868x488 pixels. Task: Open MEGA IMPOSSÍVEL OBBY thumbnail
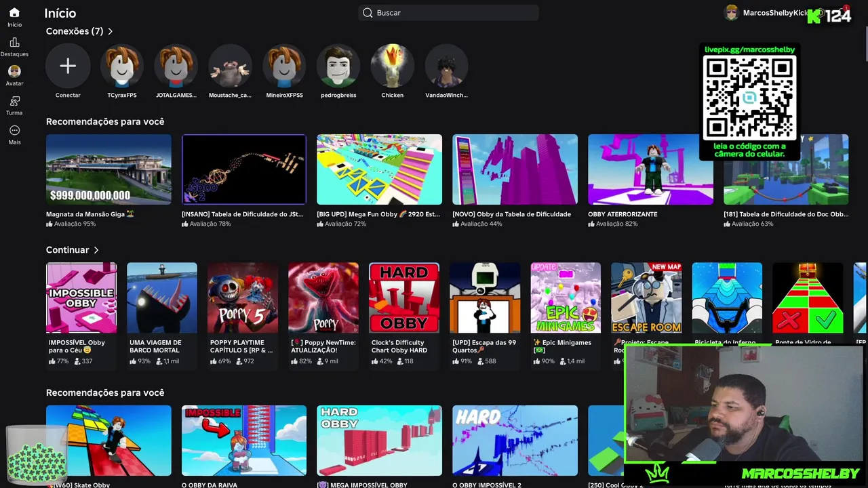click(379, 441)
